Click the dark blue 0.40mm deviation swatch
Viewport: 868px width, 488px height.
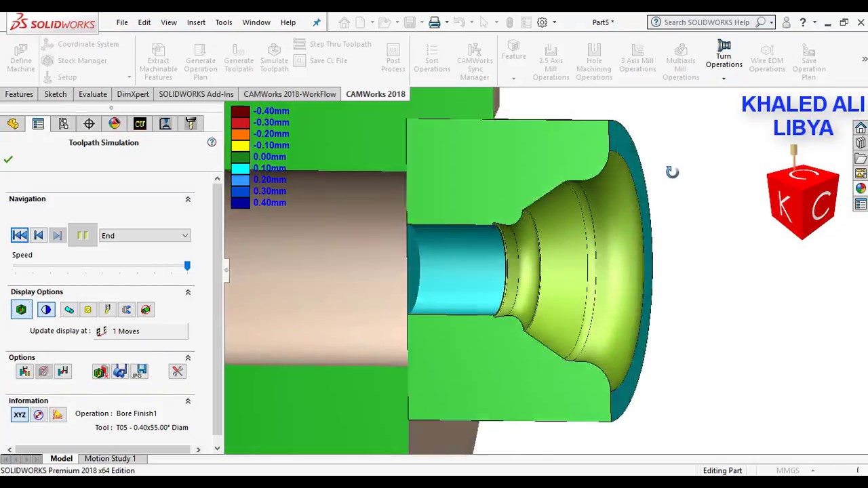pyautogui.click(x=240, y=203)
